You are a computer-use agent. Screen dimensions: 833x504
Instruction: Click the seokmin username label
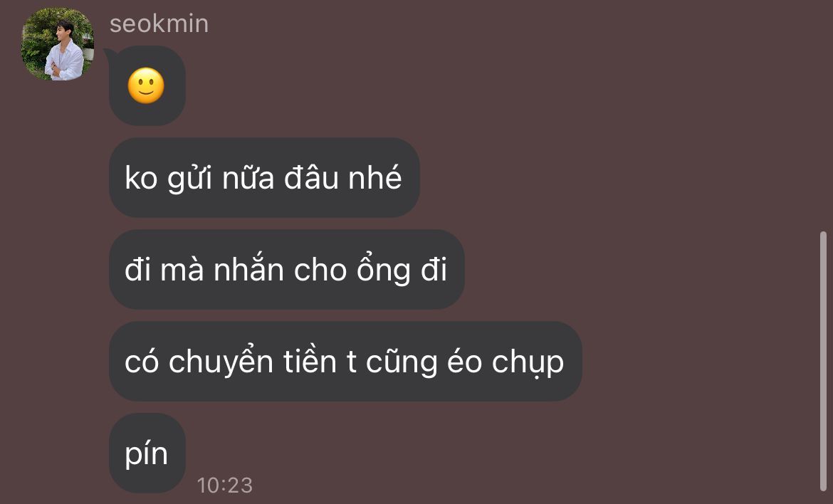click(159, 24)
